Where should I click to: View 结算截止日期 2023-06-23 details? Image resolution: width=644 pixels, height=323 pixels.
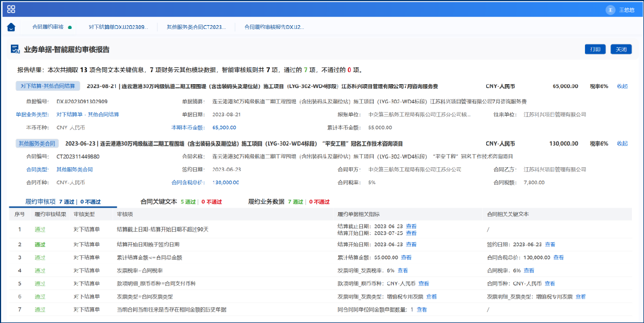pos(411,226)
